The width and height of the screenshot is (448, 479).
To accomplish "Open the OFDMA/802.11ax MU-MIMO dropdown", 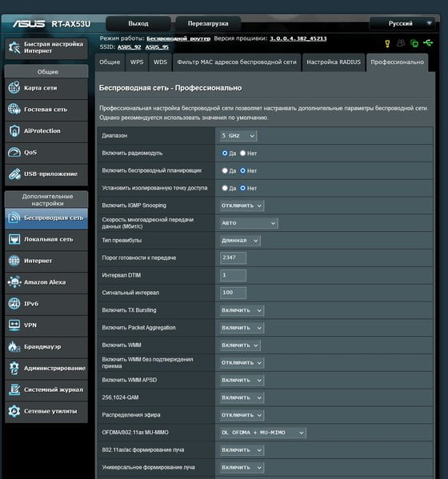I will click(x=263, y=433).
